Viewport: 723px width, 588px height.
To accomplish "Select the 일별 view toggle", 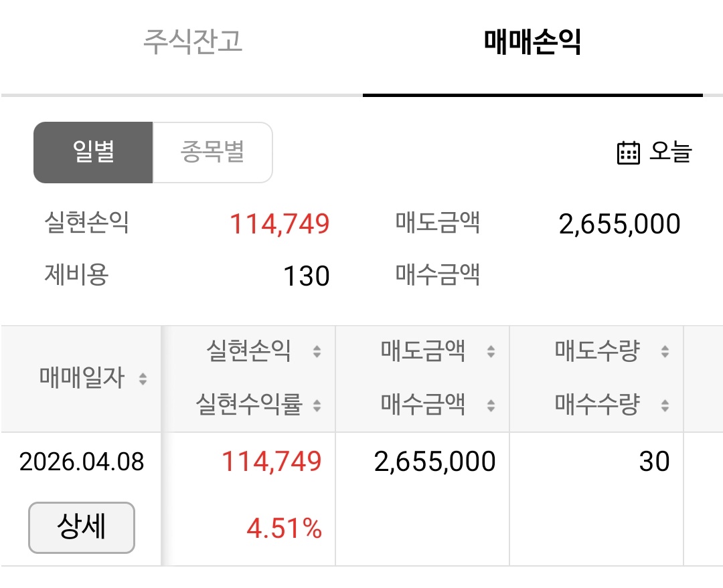I will tap(94, 153).
